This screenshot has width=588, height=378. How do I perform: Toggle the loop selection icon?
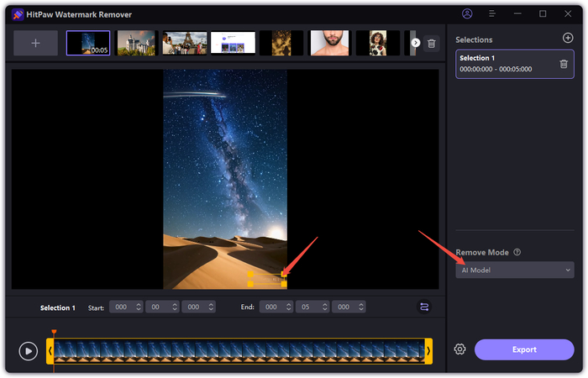coord(424,307)
